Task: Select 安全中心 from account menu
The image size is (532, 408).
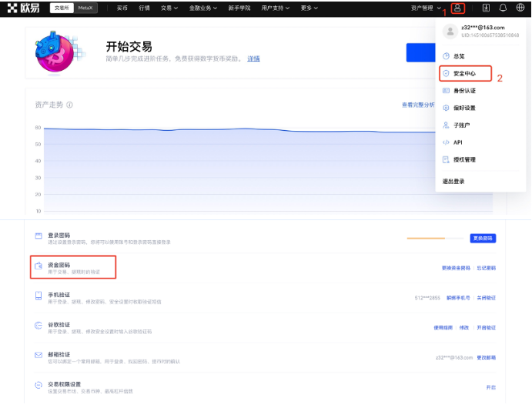Action: pyautogui.click(x=464, y=74)
